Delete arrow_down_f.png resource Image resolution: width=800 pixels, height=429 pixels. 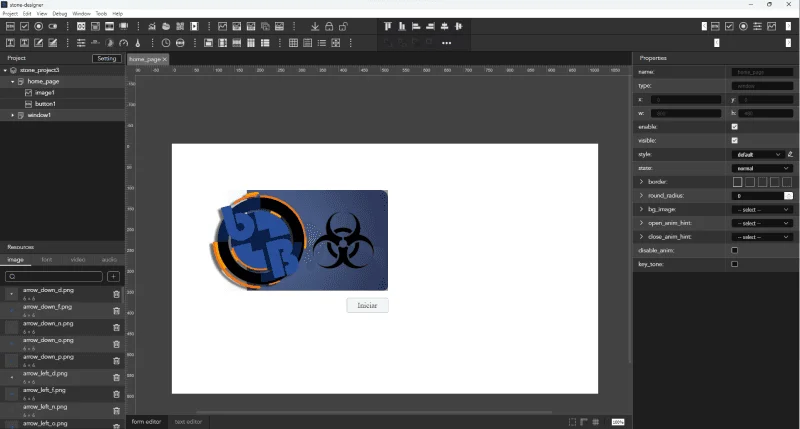(x=116, y=311)
